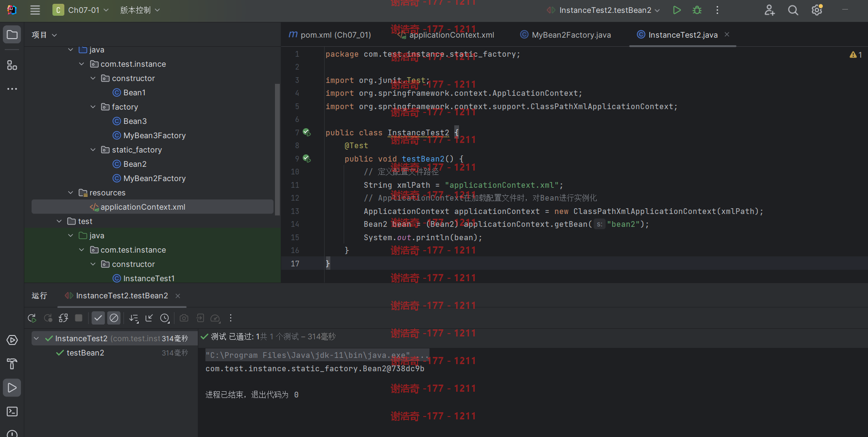Open the Services tool window
Screen dimensions: 868x437
coord(12,340)
